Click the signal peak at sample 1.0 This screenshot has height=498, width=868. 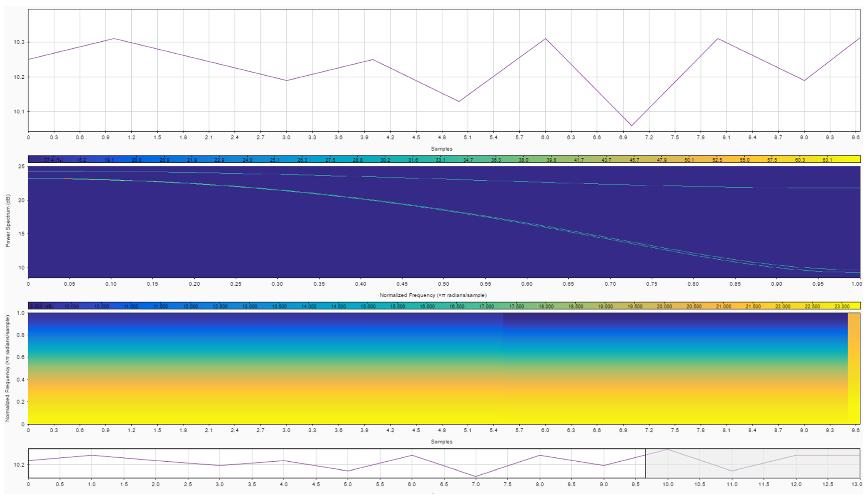click(114, 39)
